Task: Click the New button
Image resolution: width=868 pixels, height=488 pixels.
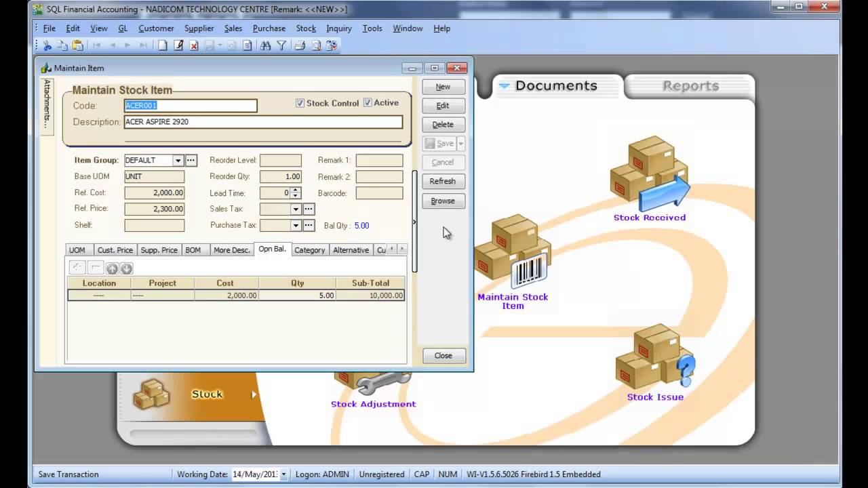Action: (443, 87)
